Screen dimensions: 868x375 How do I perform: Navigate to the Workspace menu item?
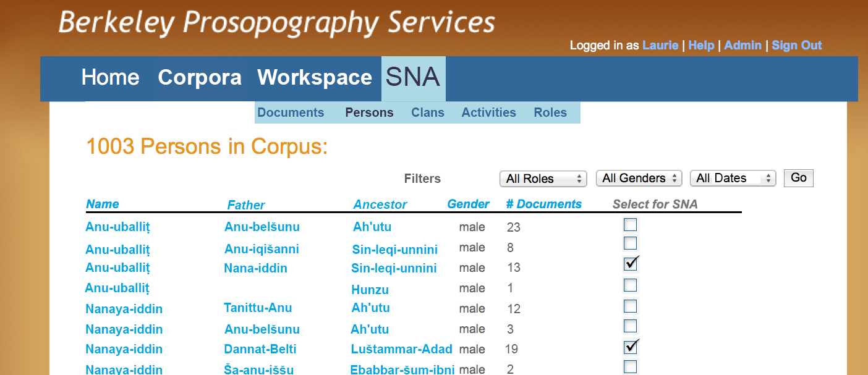(315, 77)
